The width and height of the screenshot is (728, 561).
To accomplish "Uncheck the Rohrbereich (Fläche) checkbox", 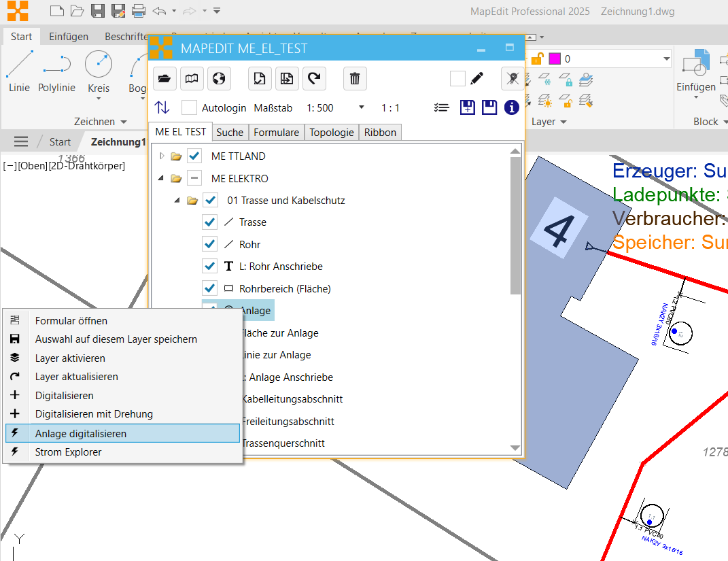I will click(x=210, y=288).
